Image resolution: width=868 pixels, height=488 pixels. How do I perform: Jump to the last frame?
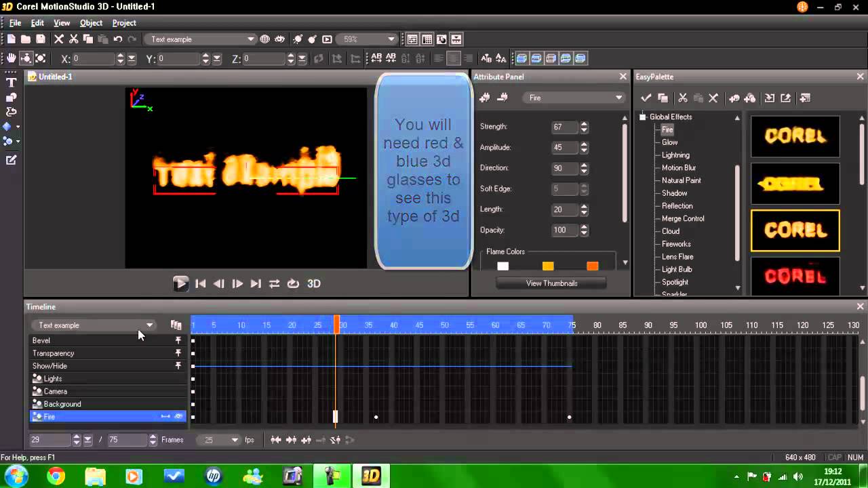(x=256, y=284)
